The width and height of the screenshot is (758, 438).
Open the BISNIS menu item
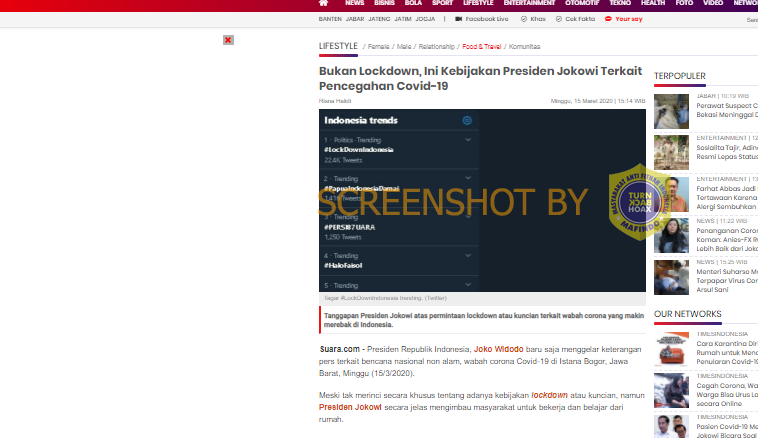click(x=384, y=3)
